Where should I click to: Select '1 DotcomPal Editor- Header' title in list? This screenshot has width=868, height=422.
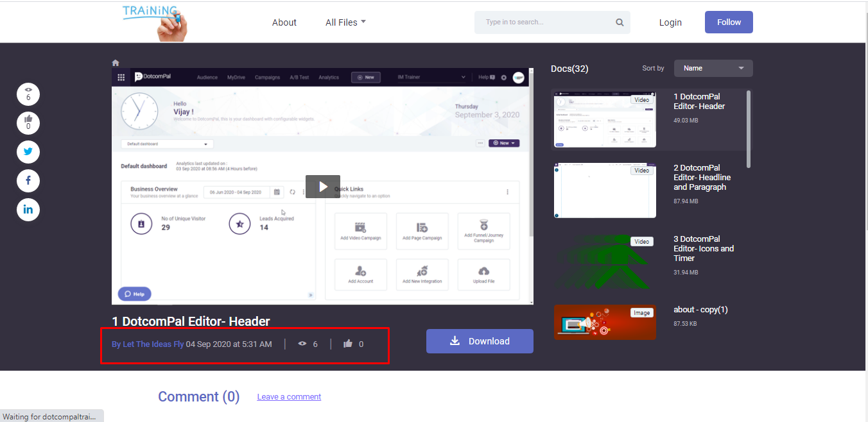[x=699, y=101]
